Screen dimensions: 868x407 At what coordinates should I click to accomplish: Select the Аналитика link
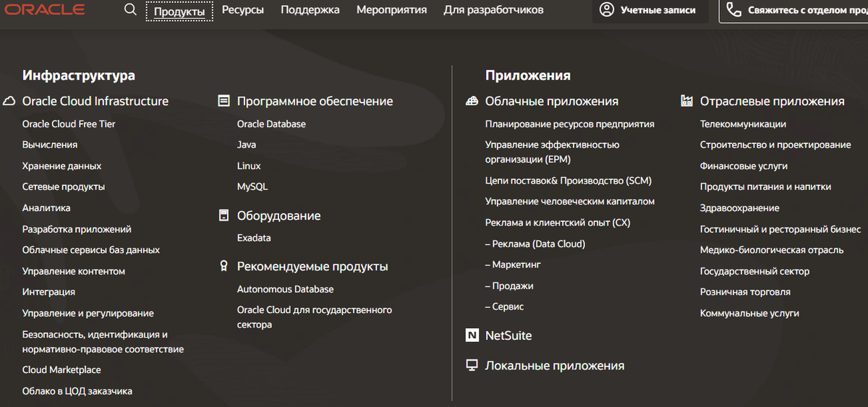[x=46, y=207]
